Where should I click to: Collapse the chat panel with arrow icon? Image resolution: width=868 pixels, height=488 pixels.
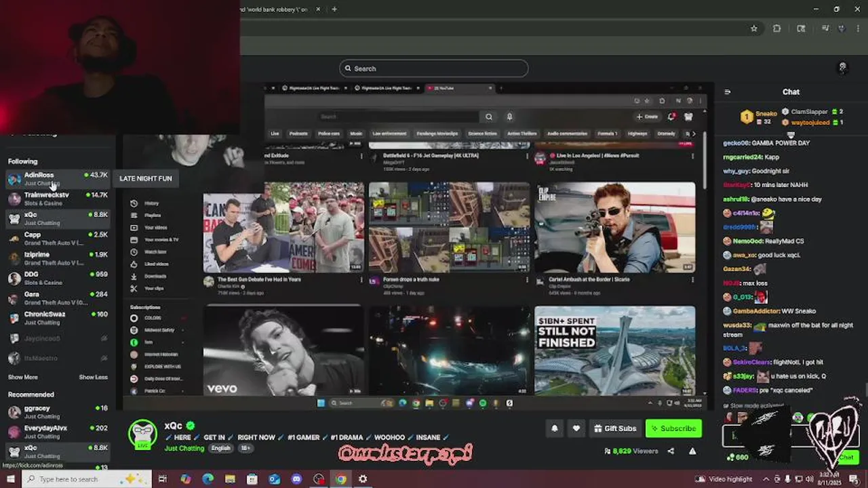coord(728,91)
